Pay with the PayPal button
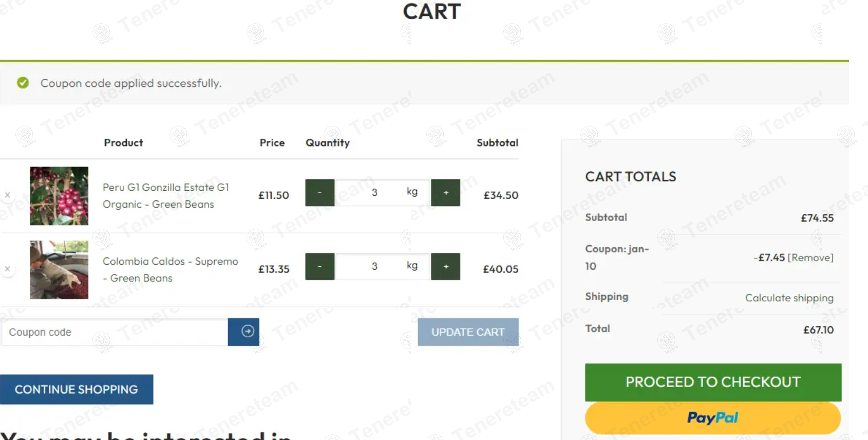The height and width of the screenshot is (440, 868). click(x=713, y=418)
